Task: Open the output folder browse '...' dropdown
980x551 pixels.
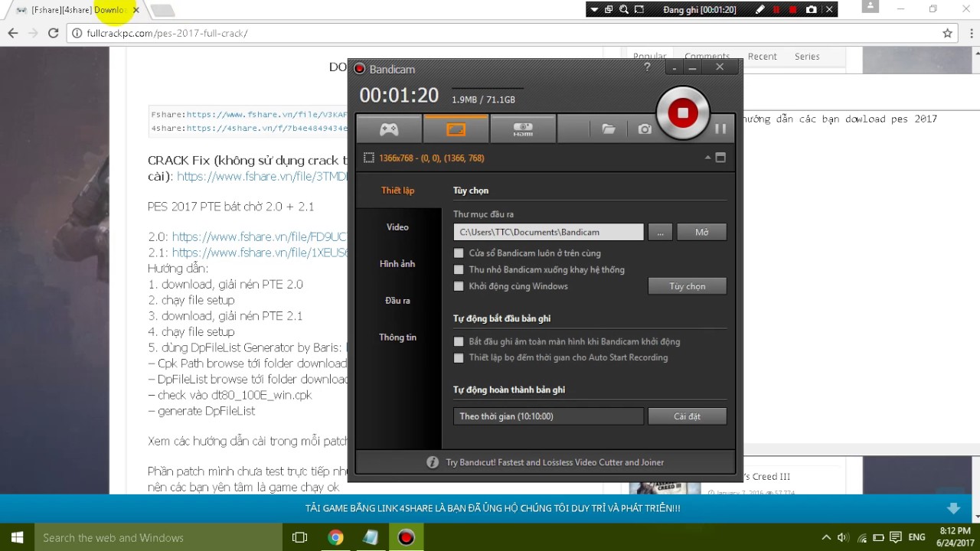Action: [x=660, y=232]
